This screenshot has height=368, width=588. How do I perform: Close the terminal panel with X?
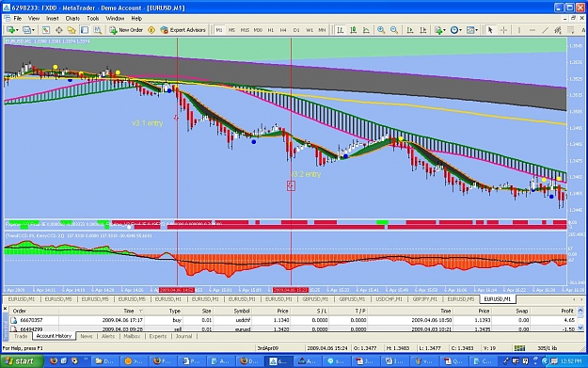6,309
